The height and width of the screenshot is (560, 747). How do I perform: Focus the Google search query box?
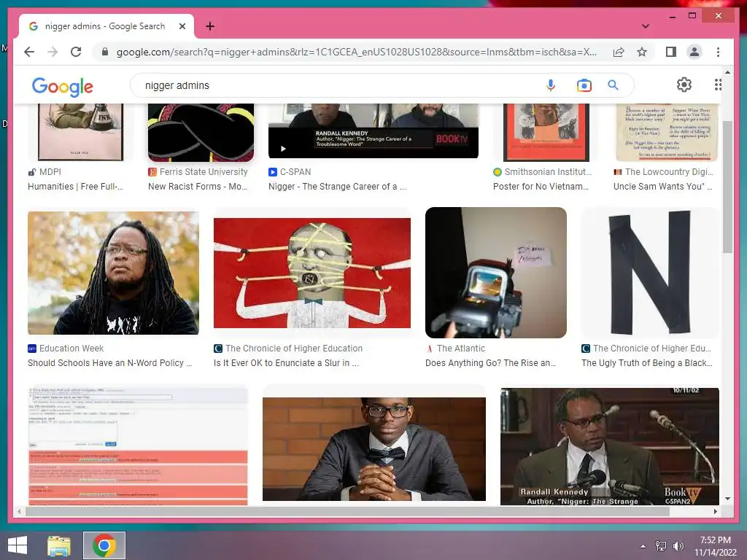pos(333,86)
